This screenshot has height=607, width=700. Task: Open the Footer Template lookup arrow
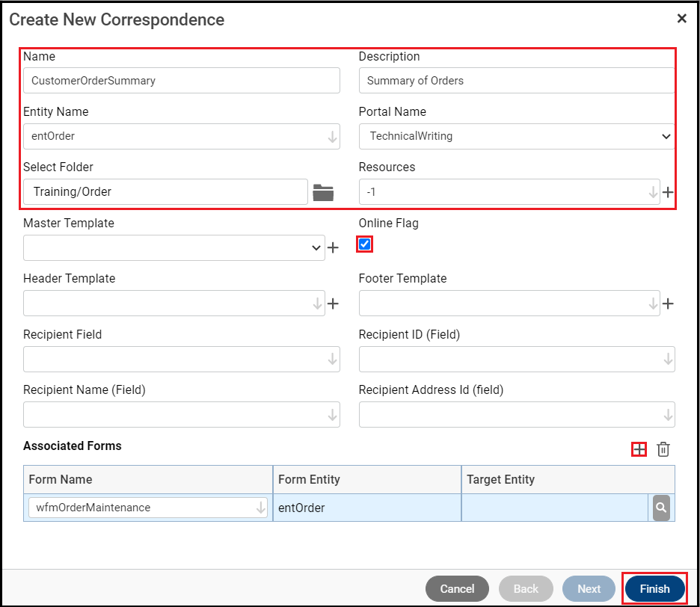tap(653, 304)
